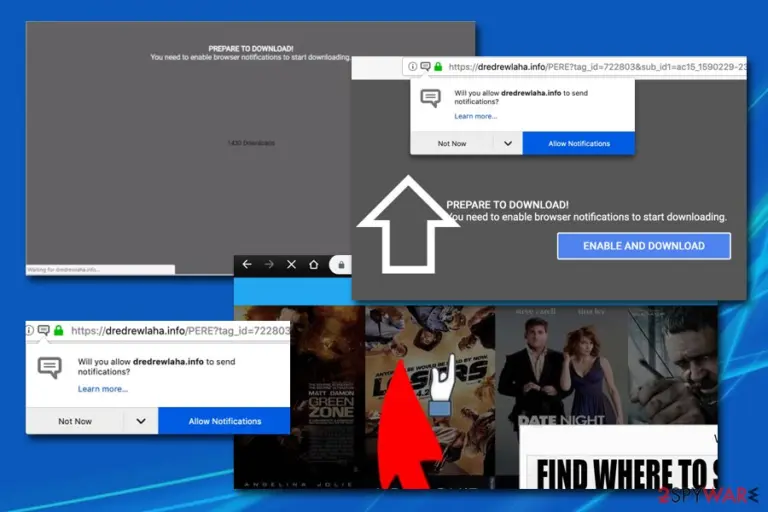Click the ENABLE AND DOWNLOAD button
The width and height of the screenshot is (768, 512).
644,246
